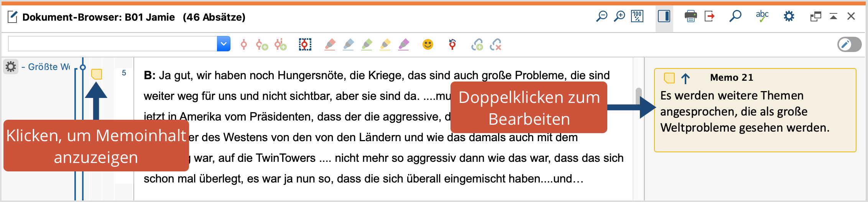The height and width of the screenshot is (202, 868).
Task: Reset zoom to 100 percent icon
Action: (x=637, y=16)
